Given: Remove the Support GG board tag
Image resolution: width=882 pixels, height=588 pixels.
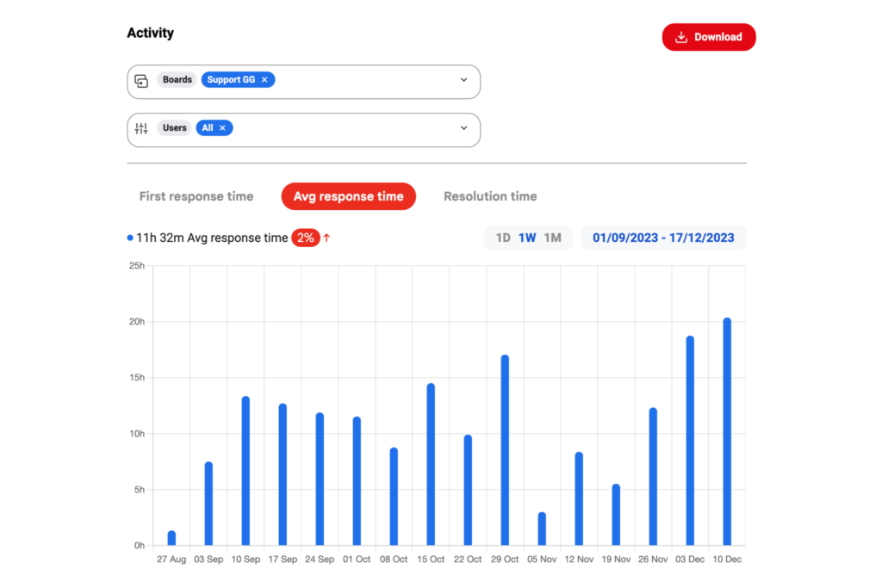Looking at the screenshot, I should click(264, 80).
